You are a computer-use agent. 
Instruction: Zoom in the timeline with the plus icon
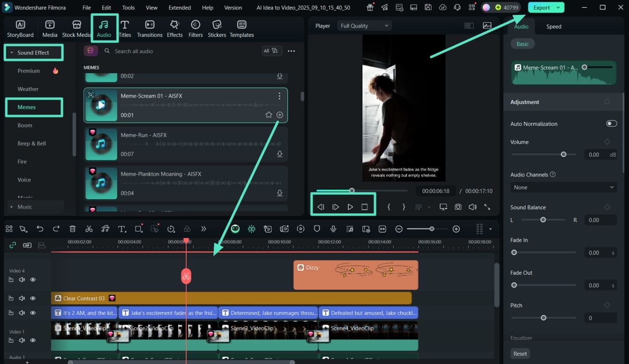click(x=456, y=229)
